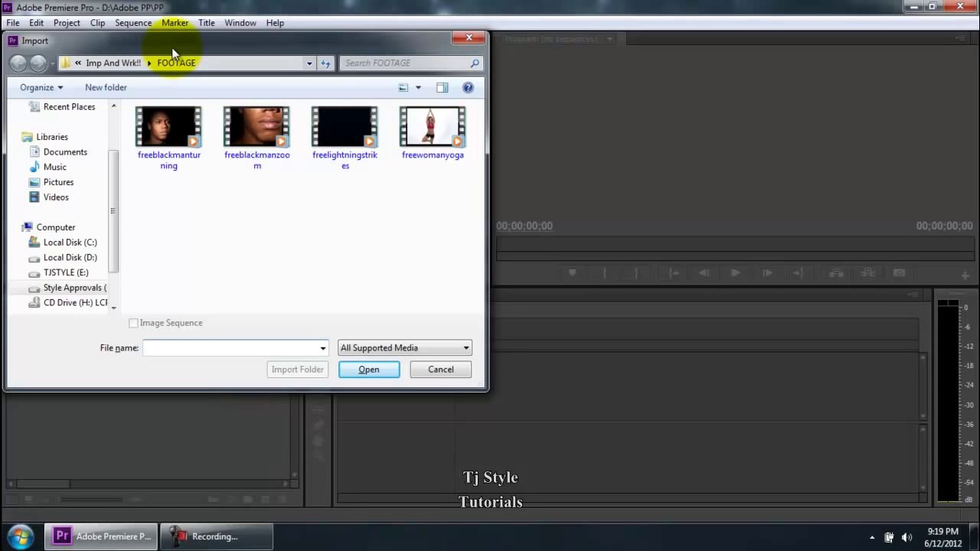
Task: Switch to Recording taskbar app
Action: (x=217, y=536)
